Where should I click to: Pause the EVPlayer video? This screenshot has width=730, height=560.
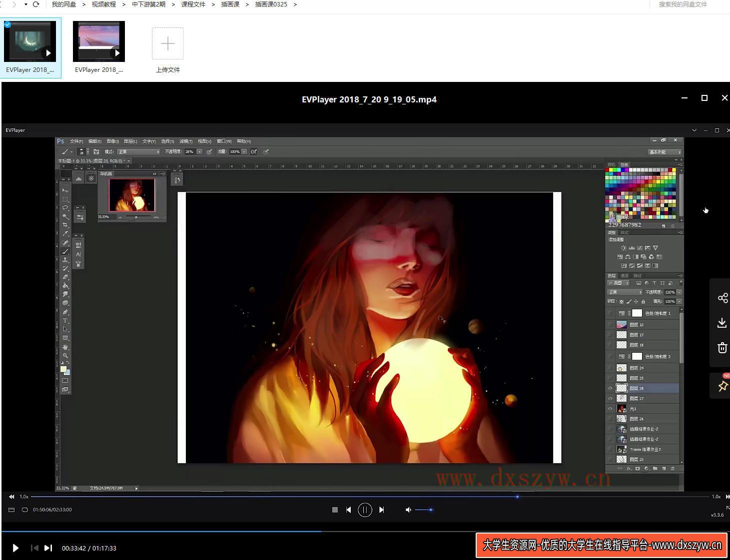pyautogui.click(x=365, y=510)
